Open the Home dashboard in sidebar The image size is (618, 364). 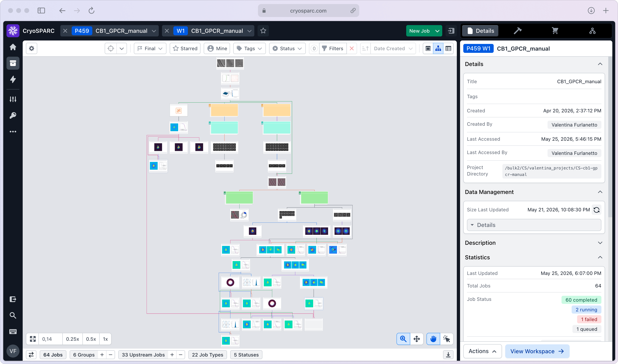(x=13, y=47)
